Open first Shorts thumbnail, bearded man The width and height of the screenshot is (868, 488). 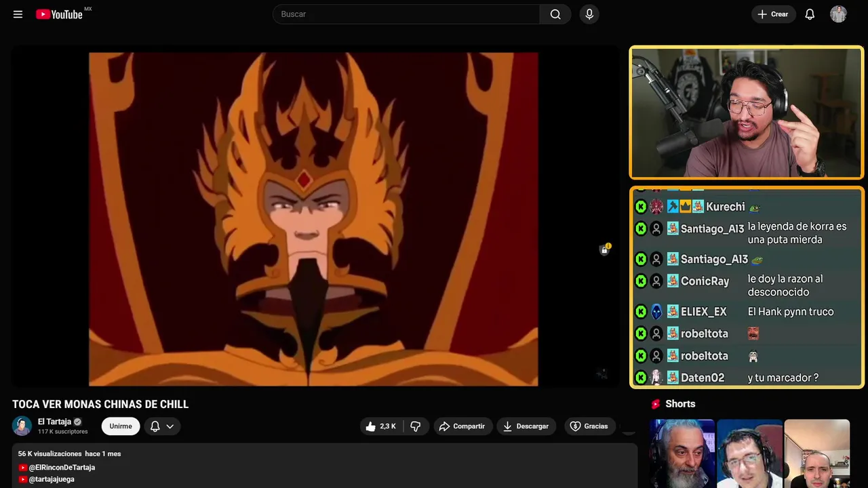tap(682, 453)
